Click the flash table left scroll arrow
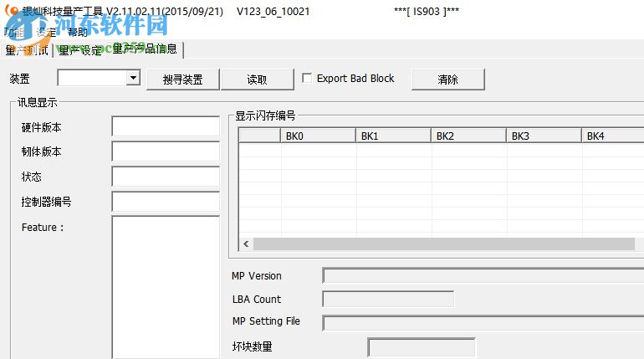This screenshot has height=359, width=644. [x=246, y=244]
